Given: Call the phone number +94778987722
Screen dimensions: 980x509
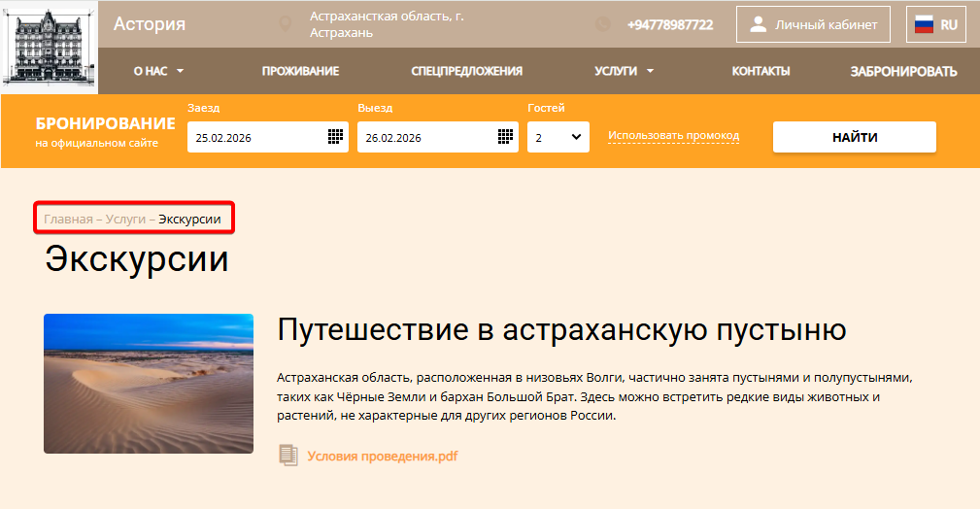Looking at the screenshot, I should (x=670, y=25).
